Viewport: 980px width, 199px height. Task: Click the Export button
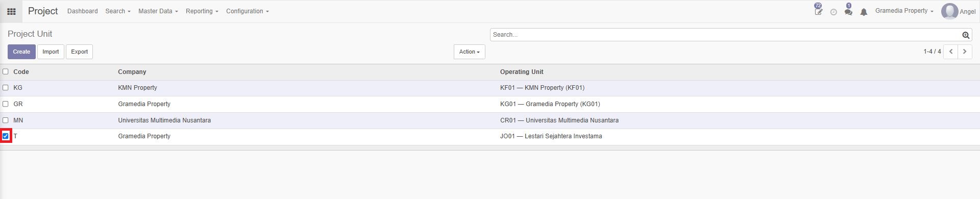79,52
